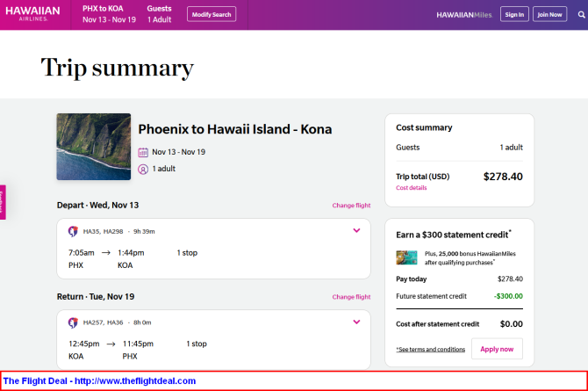
Task: Expand return flight details chevron
Action: point(356,322)
